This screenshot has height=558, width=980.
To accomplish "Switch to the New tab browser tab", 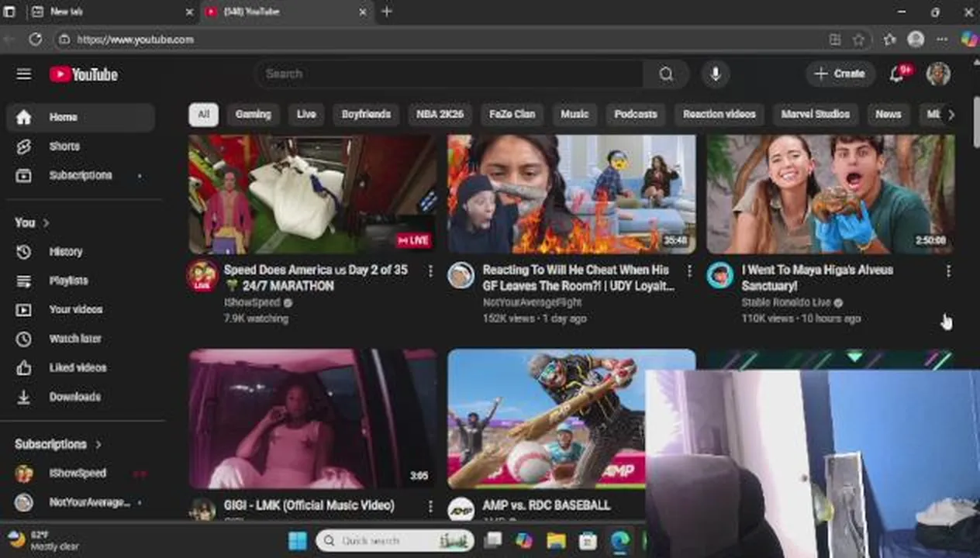I will tap(112, 12).
